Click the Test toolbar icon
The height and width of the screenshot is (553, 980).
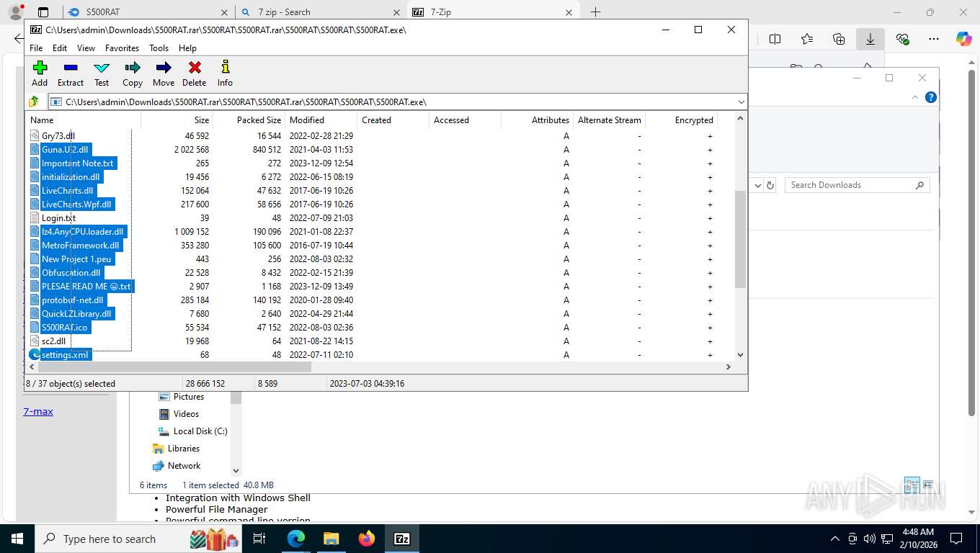[x=102, y=73]
